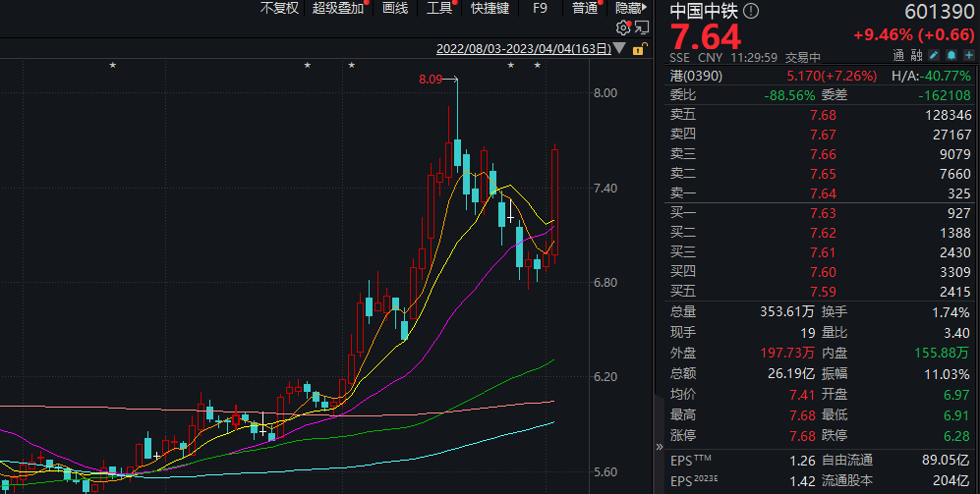Click the 买三 bid price 7.61
Screen dimensions: 980x494
click(823, 252)
